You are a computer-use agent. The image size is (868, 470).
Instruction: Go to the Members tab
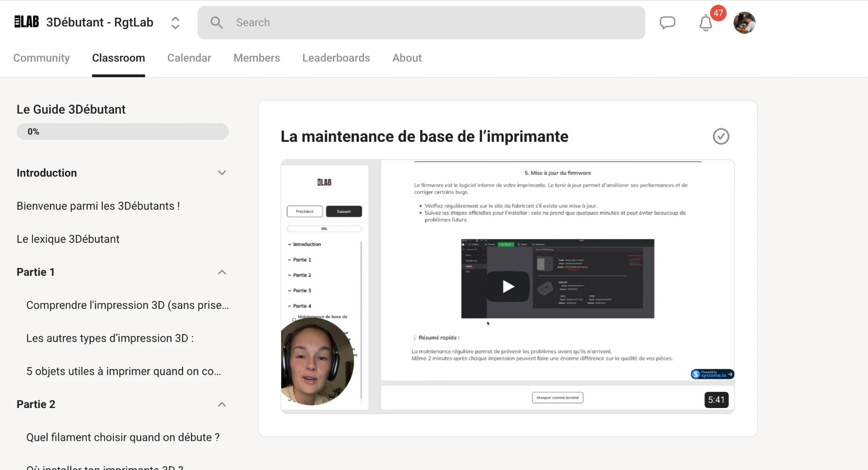(256, 58)
